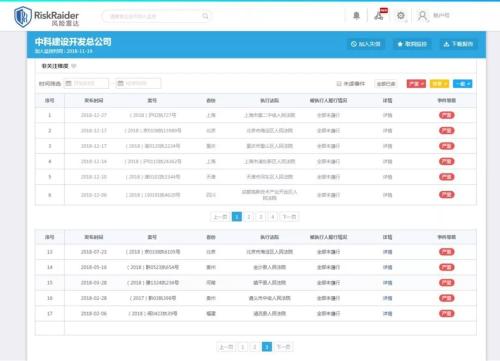Open details link in row 6
Viewport: 500px width, 361px height.
[x=387, y=195]
